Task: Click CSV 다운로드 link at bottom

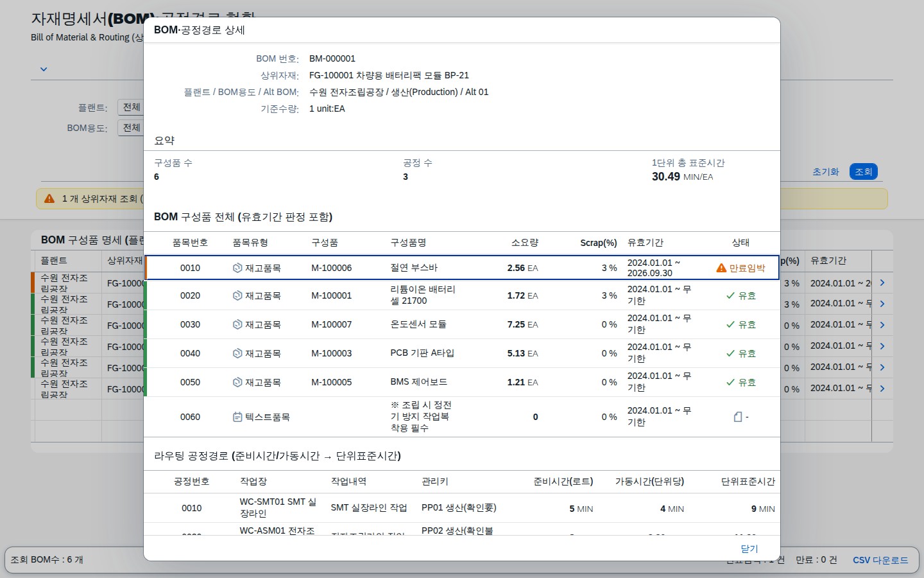Action: pos(880,560)
